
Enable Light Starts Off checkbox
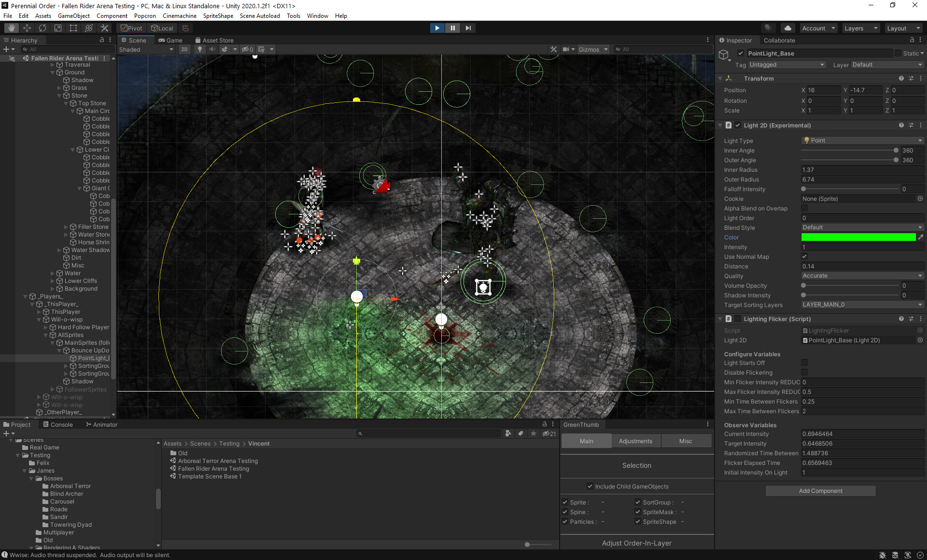click(804, 363)
